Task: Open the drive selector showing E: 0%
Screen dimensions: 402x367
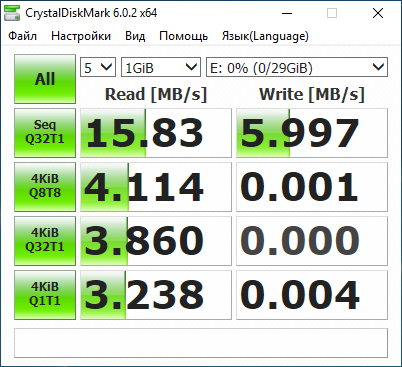Action: [x=297, y=67]
